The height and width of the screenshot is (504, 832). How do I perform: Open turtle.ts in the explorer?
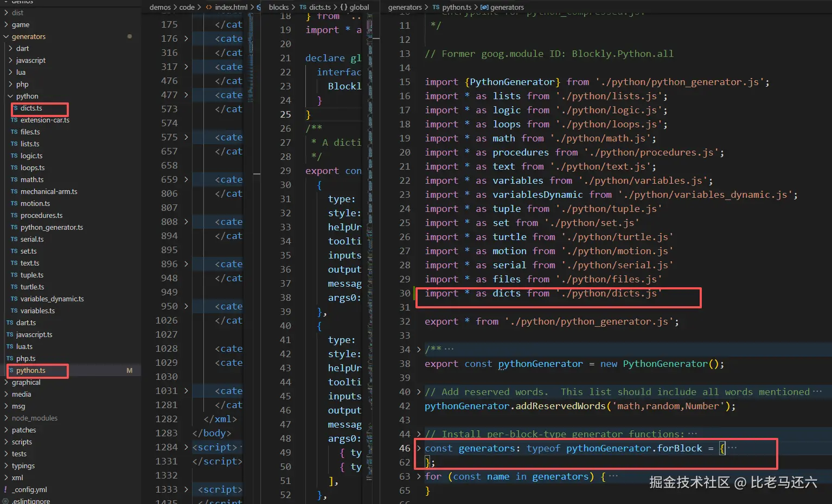pyautogui.click(x=33, y=287)
